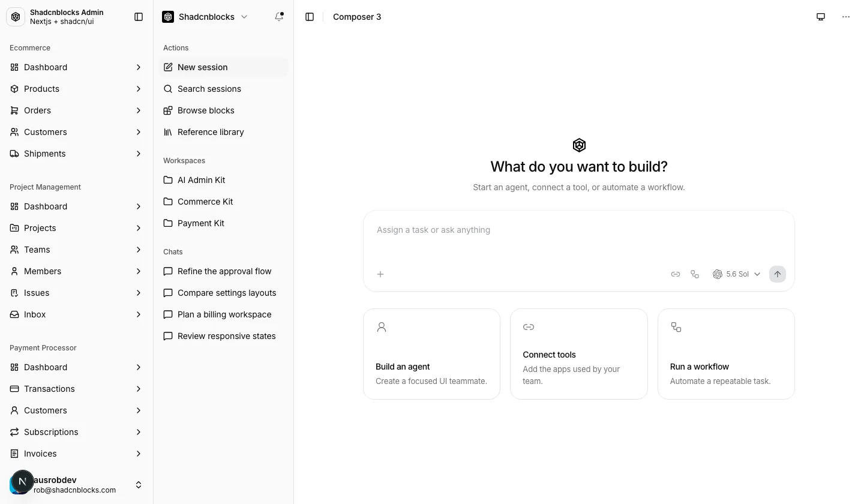
Task: Open the Members sidebar item
Action: click(77, 271)
